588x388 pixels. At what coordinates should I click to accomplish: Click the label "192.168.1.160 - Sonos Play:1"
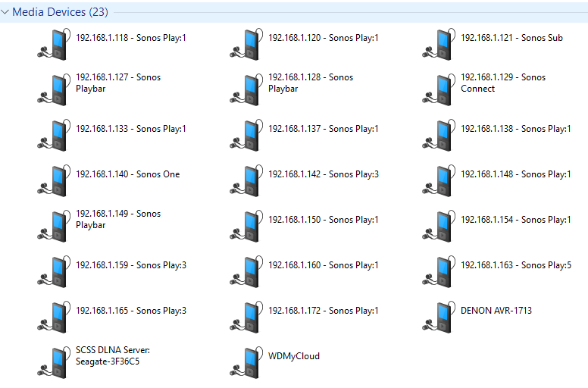324,265
